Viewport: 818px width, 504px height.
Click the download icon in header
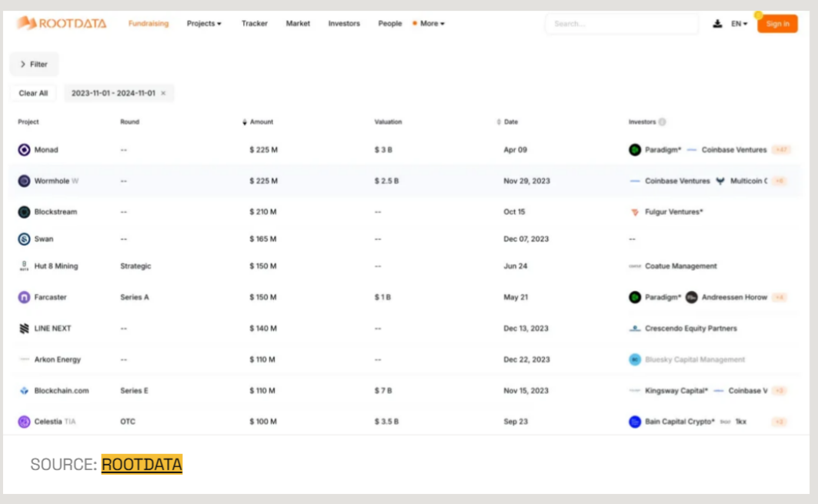pyautogui.click(x=717, y=24)
